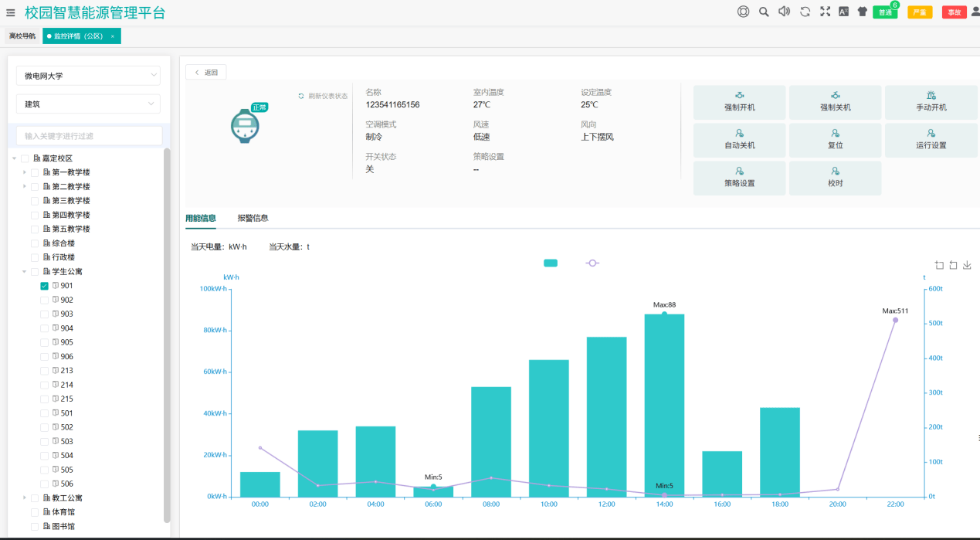Toggle the hamburger sidebar menu icon
This screenshot has height=540, width=980.
click(11, 12)
